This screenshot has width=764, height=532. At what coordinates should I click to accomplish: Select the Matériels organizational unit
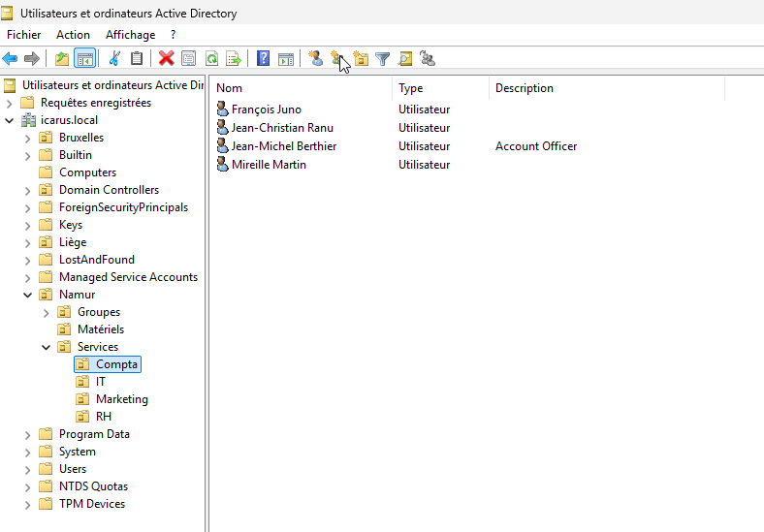(101, 329)
